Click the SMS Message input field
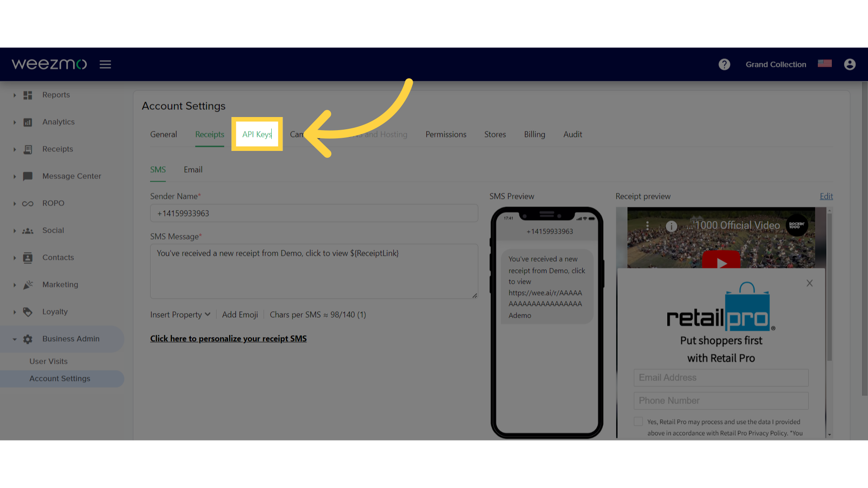Image resolution: width=868 pixels, height=488 pixels. [x=314, y=270]
